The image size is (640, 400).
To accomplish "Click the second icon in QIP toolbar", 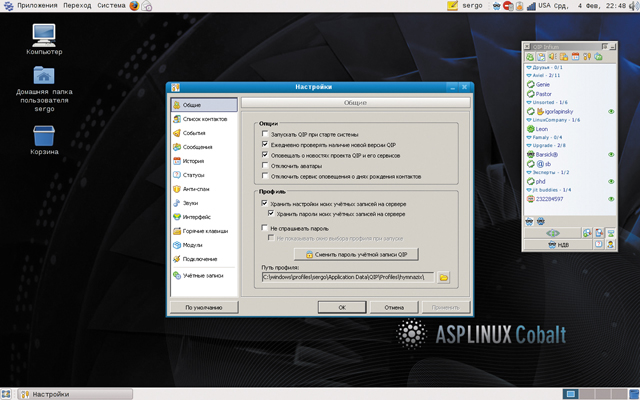I will click(x=541, y=57).
